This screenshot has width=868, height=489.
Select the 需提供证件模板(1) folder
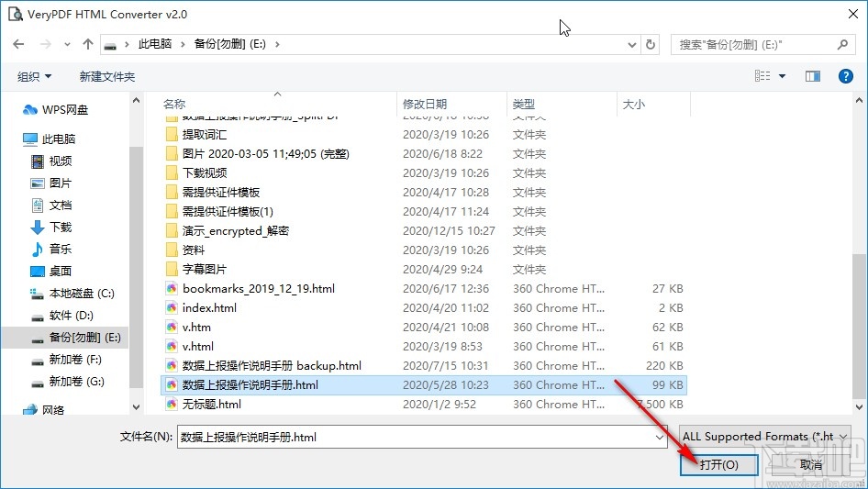coord(228,212)
